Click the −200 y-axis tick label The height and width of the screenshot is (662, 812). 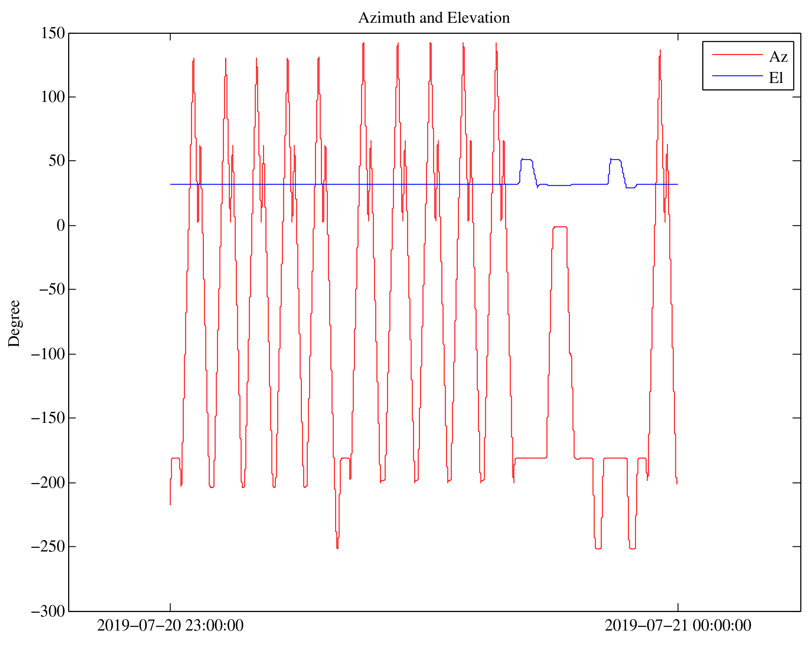[48, 483]
